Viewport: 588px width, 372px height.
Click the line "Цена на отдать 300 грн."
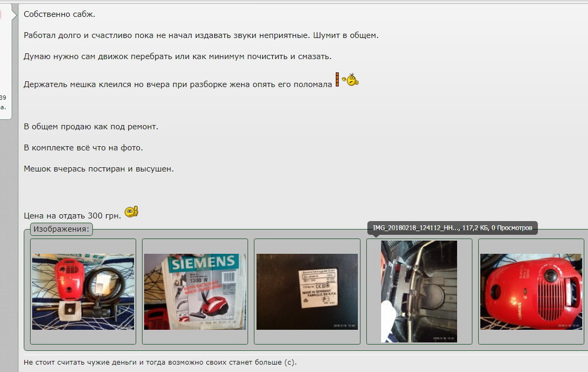(72, 216)
